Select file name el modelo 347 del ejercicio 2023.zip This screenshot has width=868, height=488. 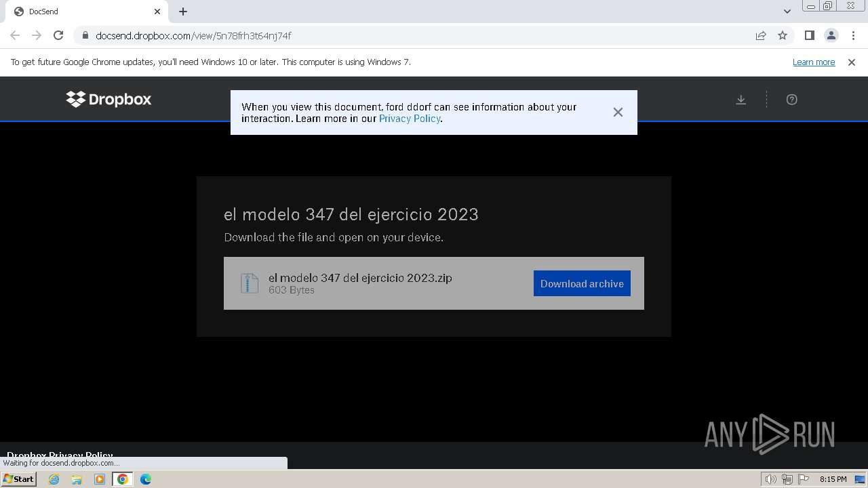click(360, 278)
